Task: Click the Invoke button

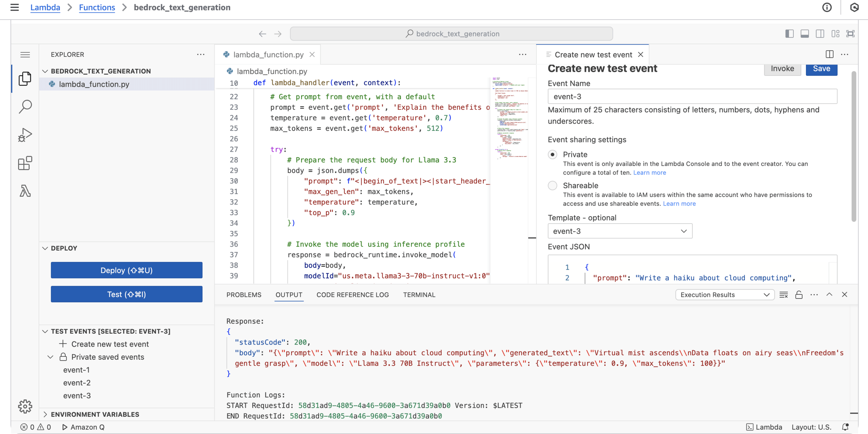Action: pos(782,69)
